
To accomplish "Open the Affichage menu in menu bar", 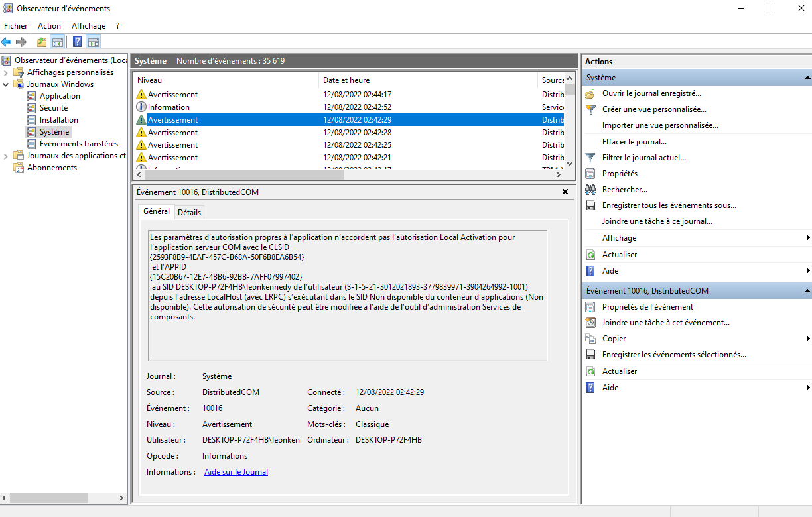I will click(x=89, y=26).
